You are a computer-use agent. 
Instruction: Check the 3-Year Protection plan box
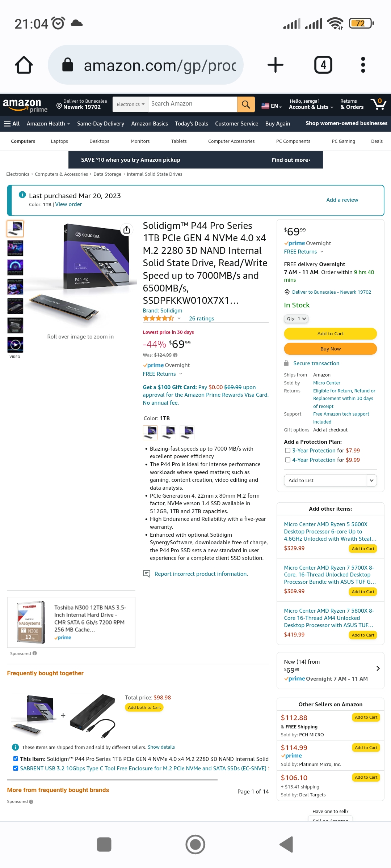(288, 451)
